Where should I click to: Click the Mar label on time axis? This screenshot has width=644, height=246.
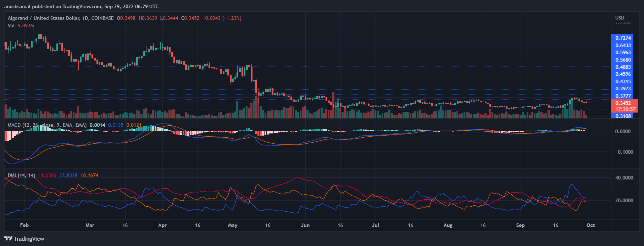click(x=90, y=225)
